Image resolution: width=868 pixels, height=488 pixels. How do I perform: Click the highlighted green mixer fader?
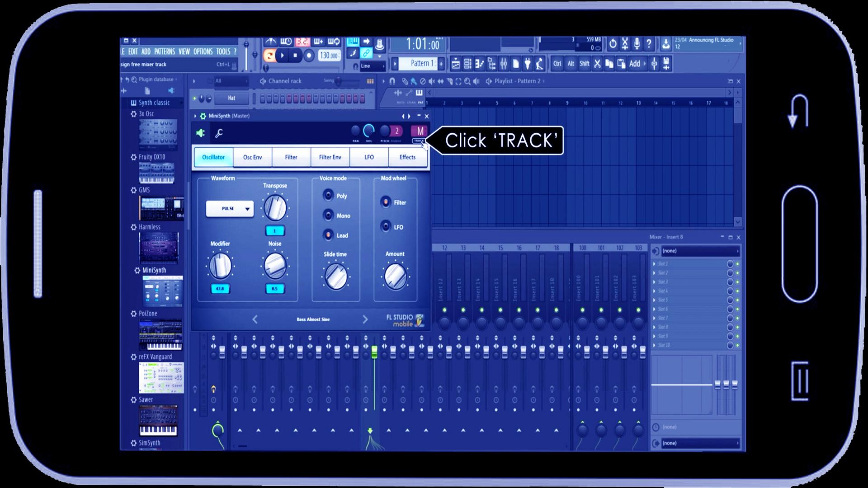pyautogui.click(x=374, y=352)
